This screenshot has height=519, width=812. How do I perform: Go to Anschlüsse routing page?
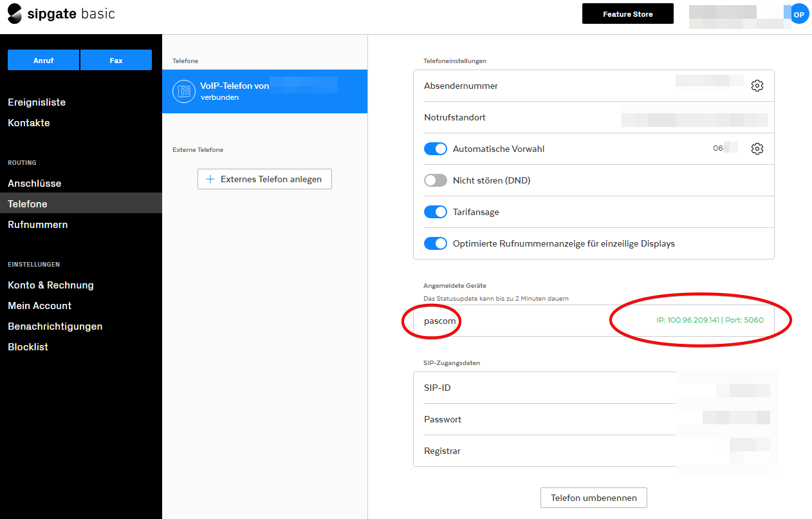coord(35,184)
